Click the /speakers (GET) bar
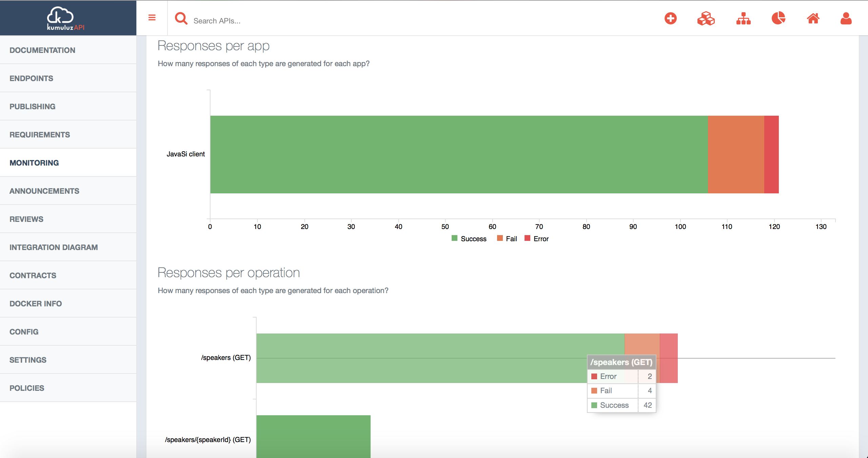Screen dimensions: 868x458 (x=407, y=357)
